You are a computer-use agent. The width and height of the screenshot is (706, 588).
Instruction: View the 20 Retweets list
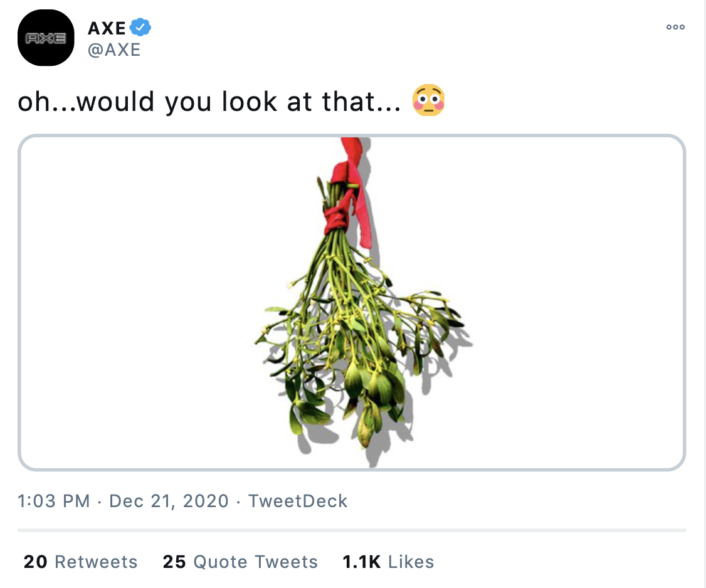[x=80, y=562]
